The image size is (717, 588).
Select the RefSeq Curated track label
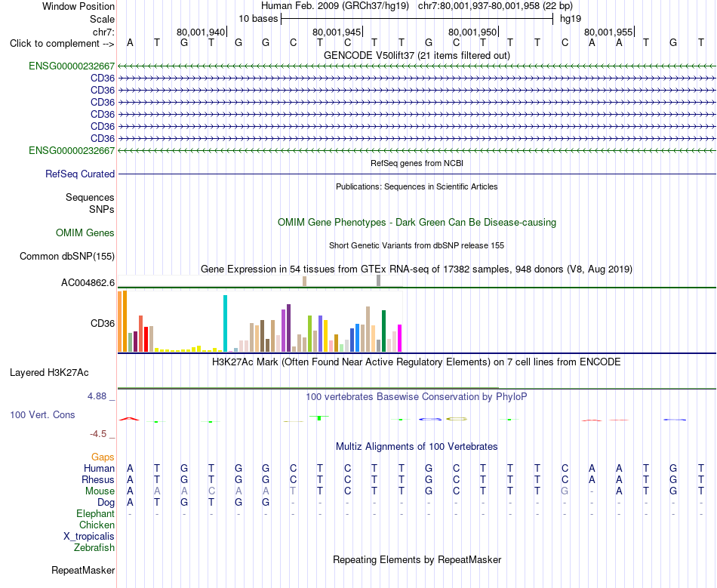coord(79,174)
